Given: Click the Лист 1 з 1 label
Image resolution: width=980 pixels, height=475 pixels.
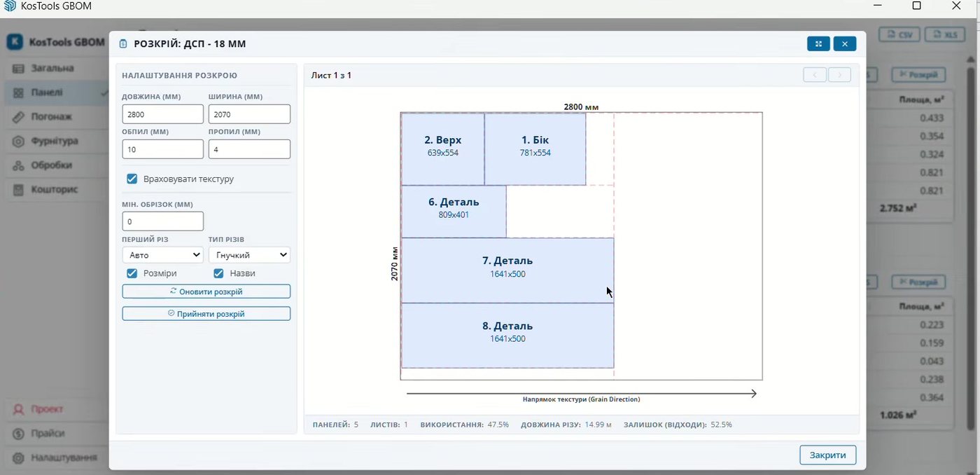Looking at the screenshot, I should point(331,75).
